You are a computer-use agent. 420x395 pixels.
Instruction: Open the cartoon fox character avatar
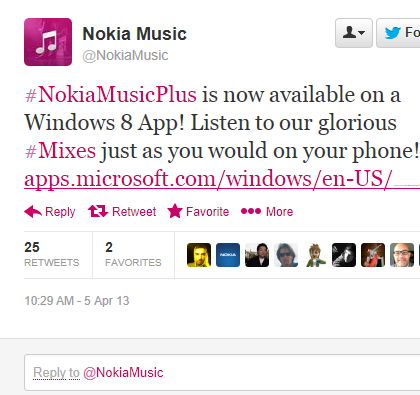[315, 255]
